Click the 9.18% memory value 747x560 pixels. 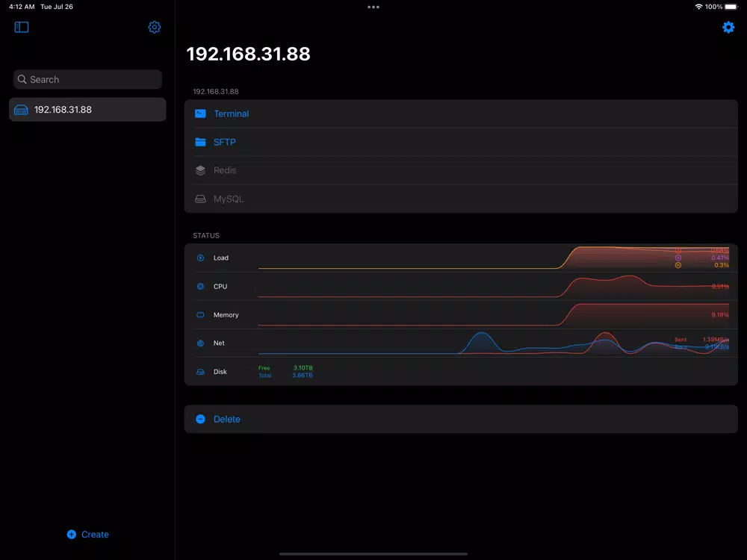point(720,315)
